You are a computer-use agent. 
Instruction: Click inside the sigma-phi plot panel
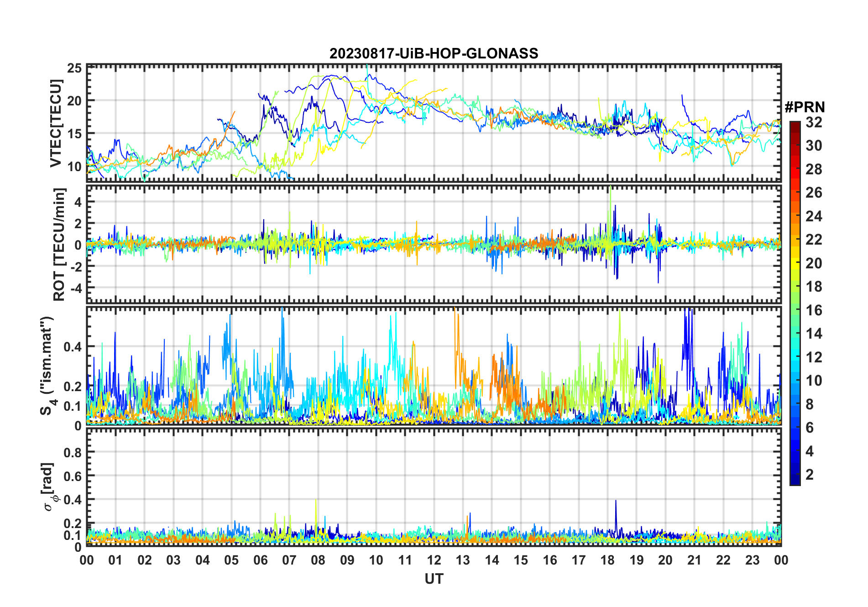pyautogui.click(x=434, y=487)
